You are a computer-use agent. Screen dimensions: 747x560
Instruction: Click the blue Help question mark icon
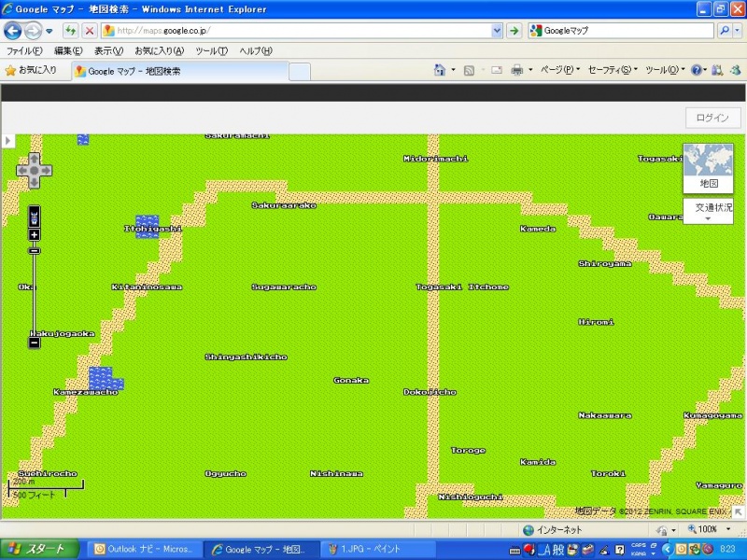pos(697,71)
